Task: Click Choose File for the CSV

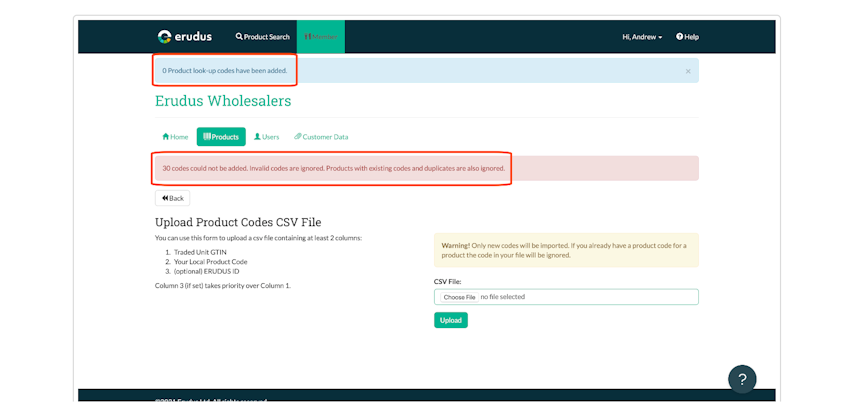Action: point(459,297)
